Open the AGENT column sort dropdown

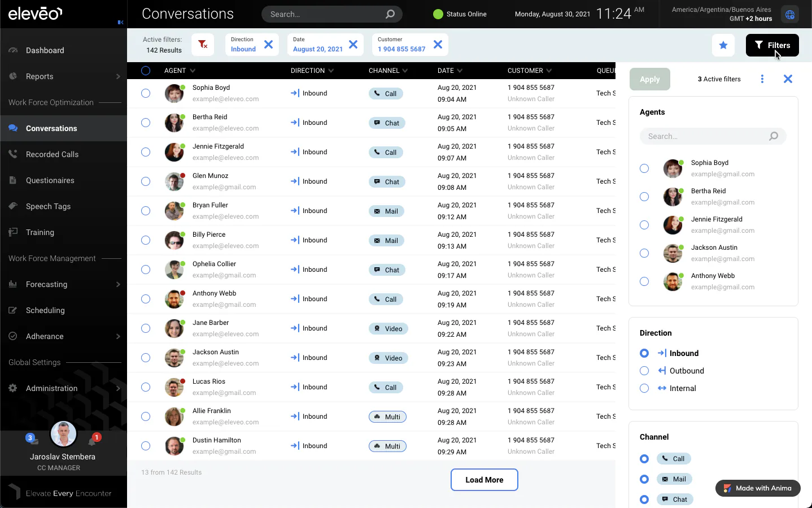tap(193, 71)
